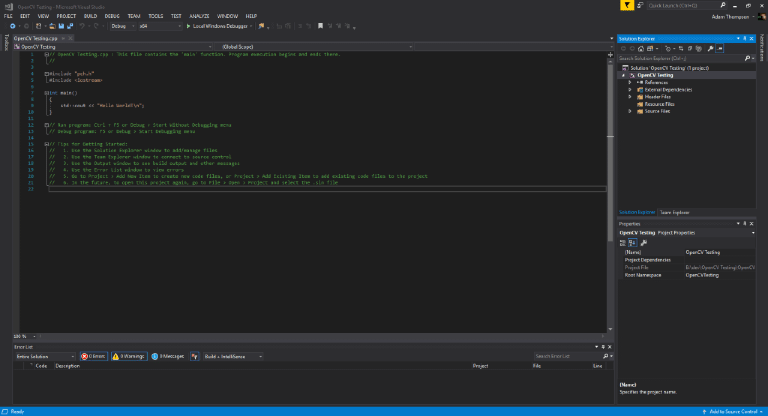This screenshot has height=416, width=768.
Task: Click the Save All toolbar icon
Action: tap(70, 26)
